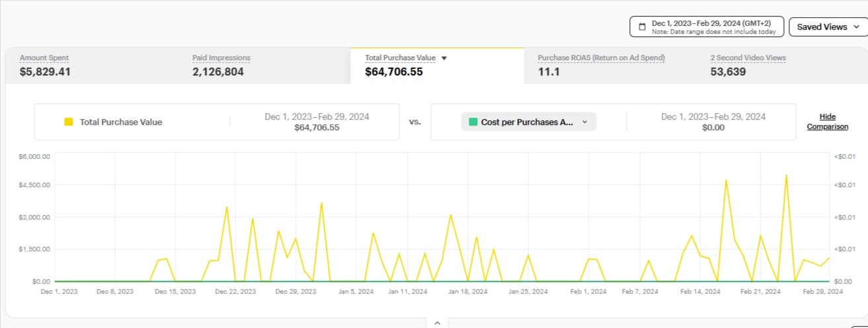Open the Total Purchase Value metric dropdown arrow

click(x=444, y=58)
